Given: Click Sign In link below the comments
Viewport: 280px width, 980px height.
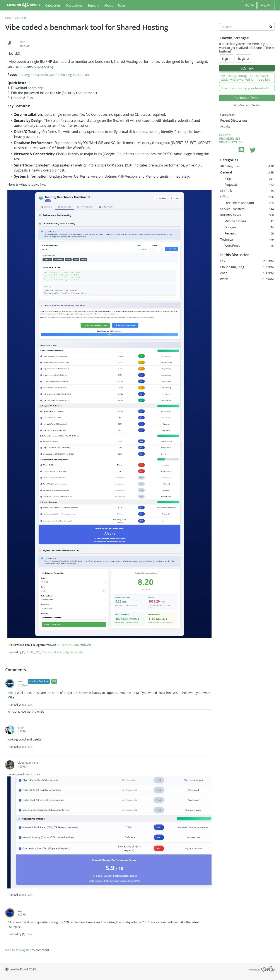Looking at the screenshot, I should pos(10,950).
